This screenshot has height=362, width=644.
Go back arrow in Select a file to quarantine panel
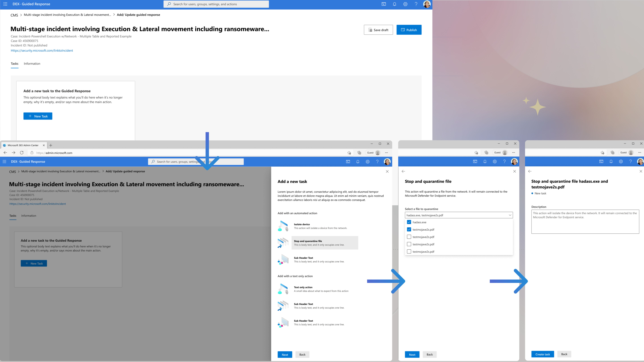click(x=403, y=171)
